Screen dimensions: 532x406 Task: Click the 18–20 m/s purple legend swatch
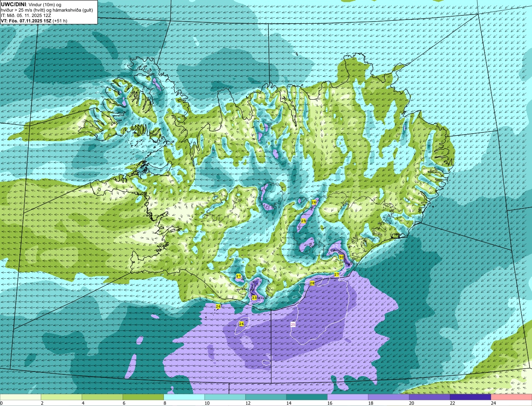[389, 397]
